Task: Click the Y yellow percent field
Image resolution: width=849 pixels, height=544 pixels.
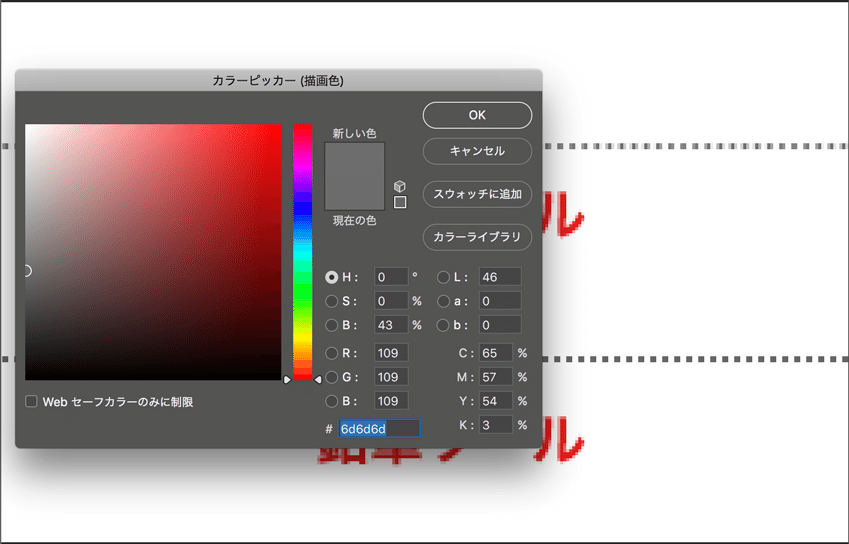Action: [x=496, y=401]
